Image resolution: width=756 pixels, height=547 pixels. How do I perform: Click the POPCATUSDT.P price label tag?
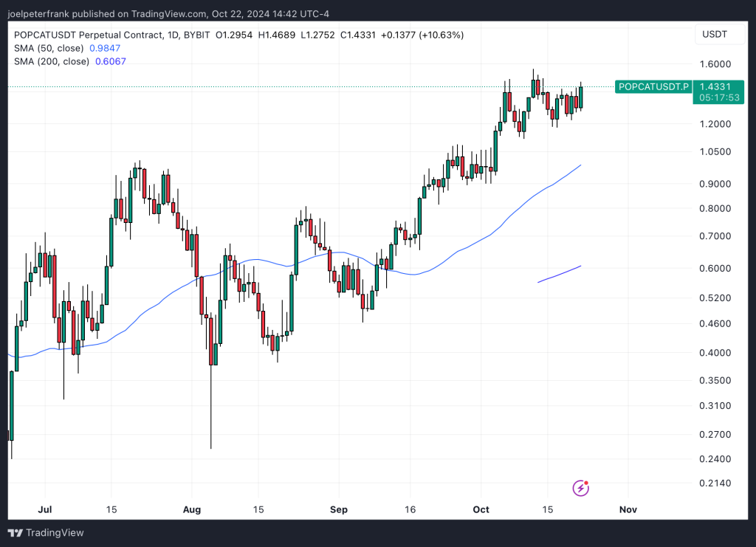[653, 87]
